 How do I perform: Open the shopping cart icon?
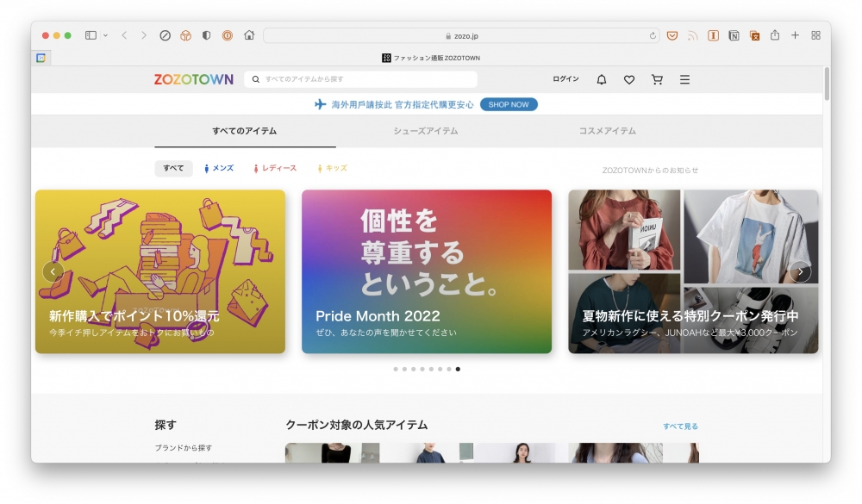point(657,80)
